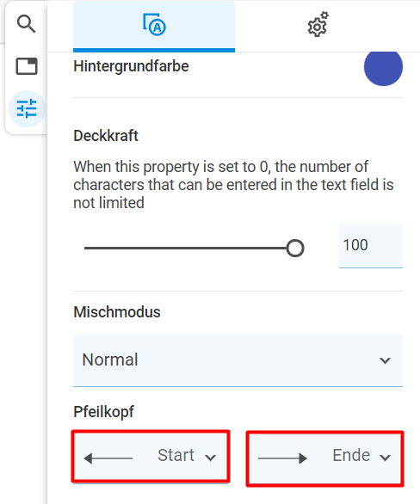Click the Deckkraft description text
420x504 pixels.
(x=233, y=185)
